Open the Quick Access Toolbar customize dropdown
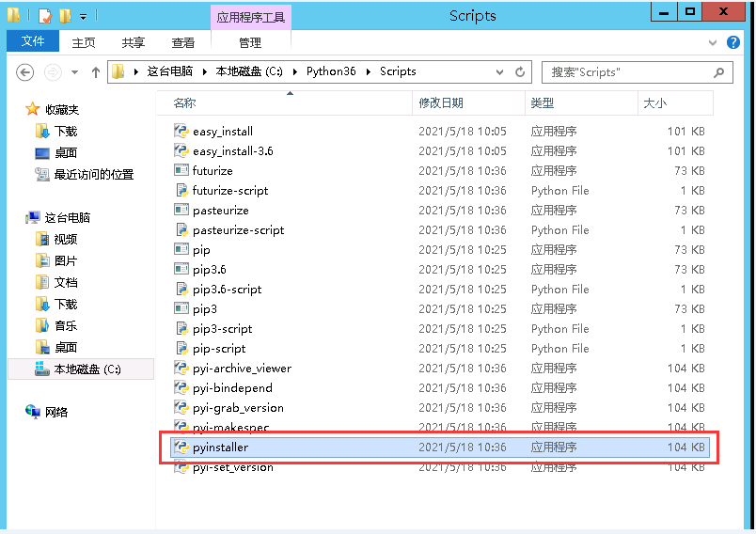This screenshot has height=534, width=756. [83, 16]
